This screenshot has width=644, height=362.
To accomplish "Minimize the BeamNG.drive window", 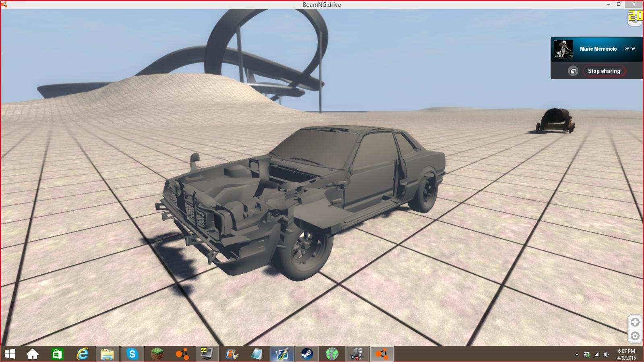I will 608,4.
